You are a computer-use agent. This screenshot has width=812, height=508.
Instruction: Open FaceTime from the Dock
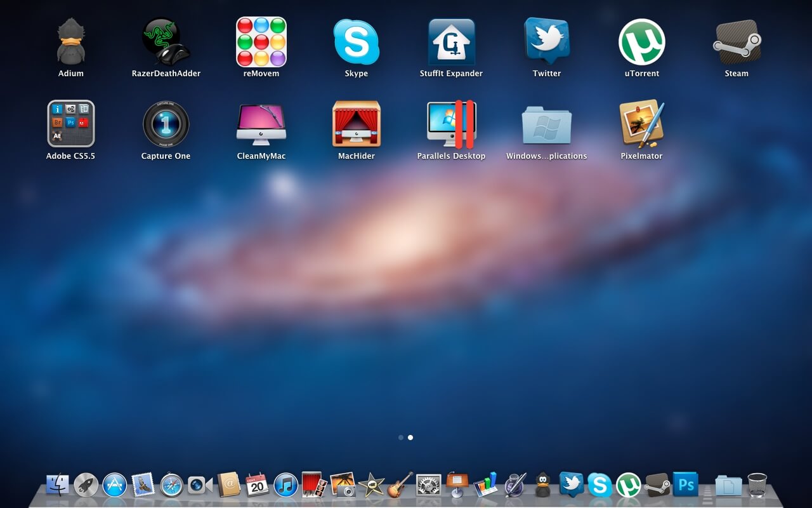[200, 485]
